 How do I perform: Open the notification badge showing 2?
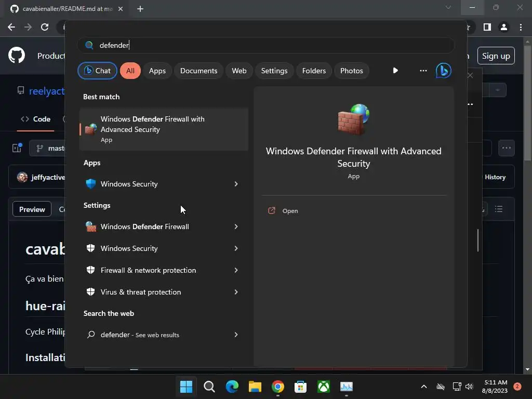(517, 387)
